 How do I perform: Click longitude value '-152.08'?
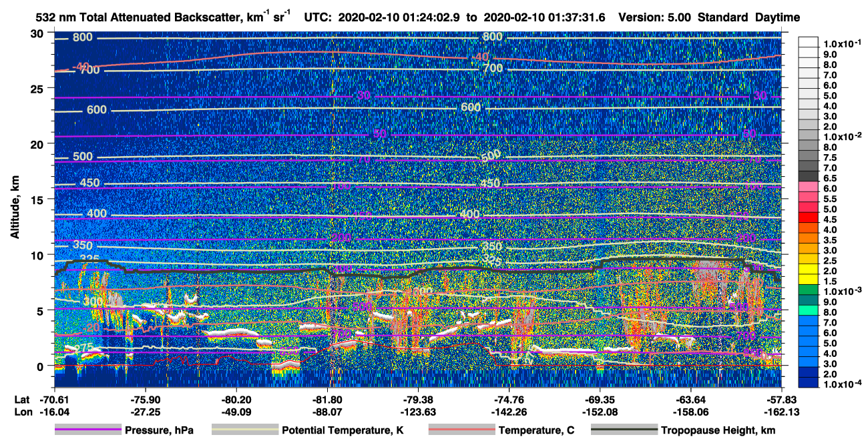click(600, 412)
